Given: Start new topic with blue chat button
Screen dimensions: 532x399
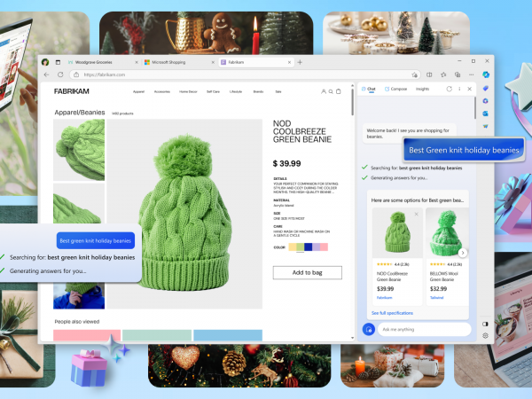Looking at the screenshot, I should point(369,330).
